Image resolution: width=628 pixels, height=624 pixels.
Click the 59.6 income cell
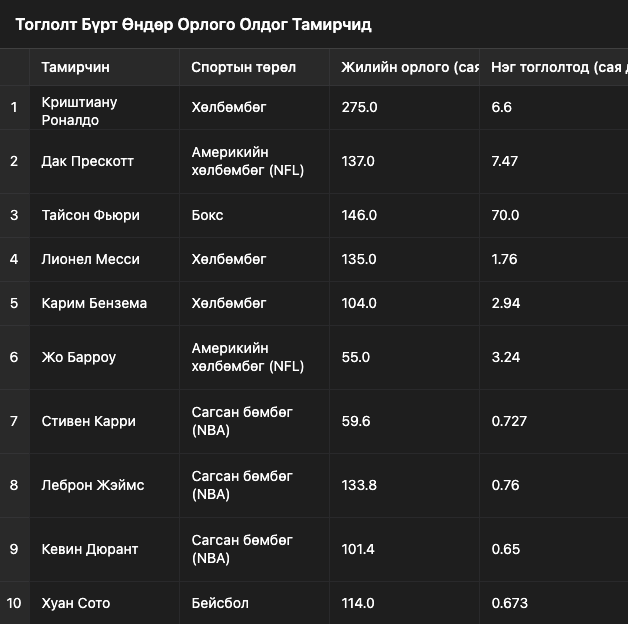click(405, 421)
